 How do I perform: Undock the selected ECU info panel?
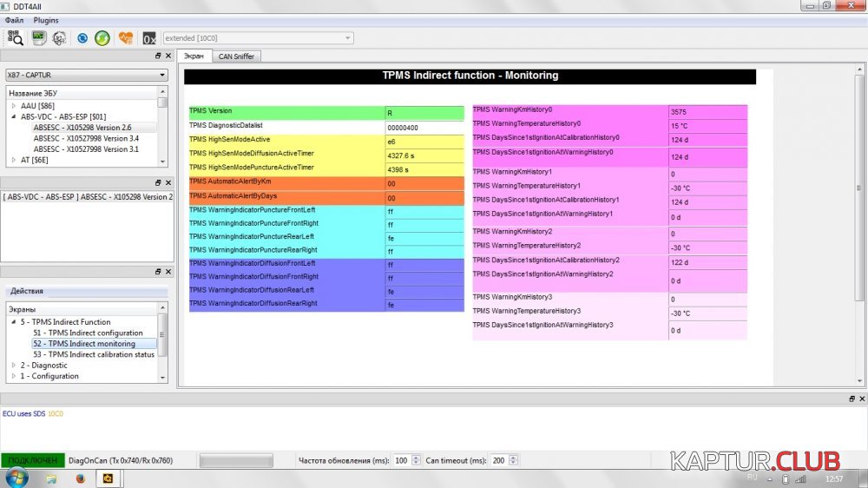[158, 183]
